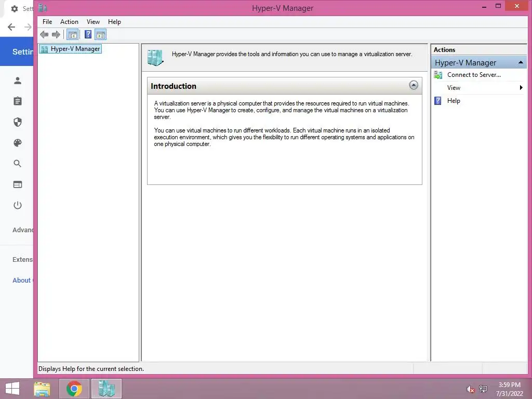Collapse the Introduction section

pyautogui.click(x=413, y=85)
